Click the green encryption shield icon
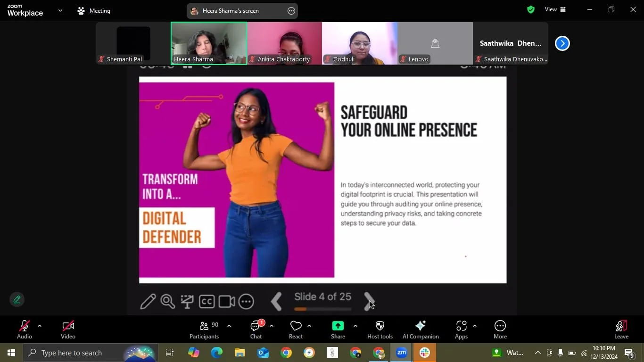 531,9
